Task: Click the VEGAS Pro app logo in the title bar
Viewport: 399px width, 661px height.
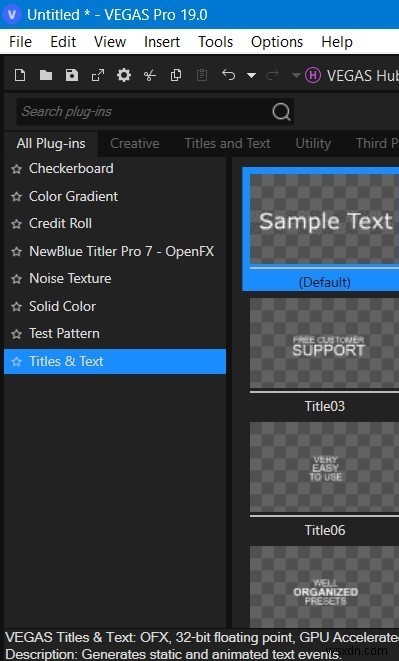Action: coord(12,15)
